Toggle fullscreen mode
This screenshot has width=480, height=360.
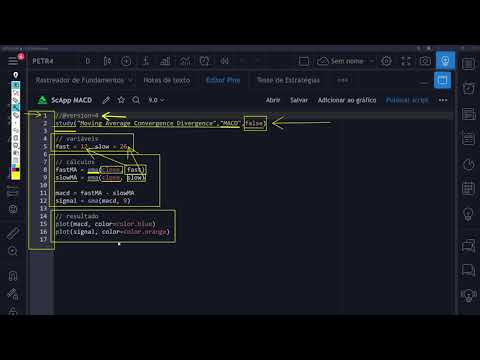pyautogui.click(x=406, y=61)
